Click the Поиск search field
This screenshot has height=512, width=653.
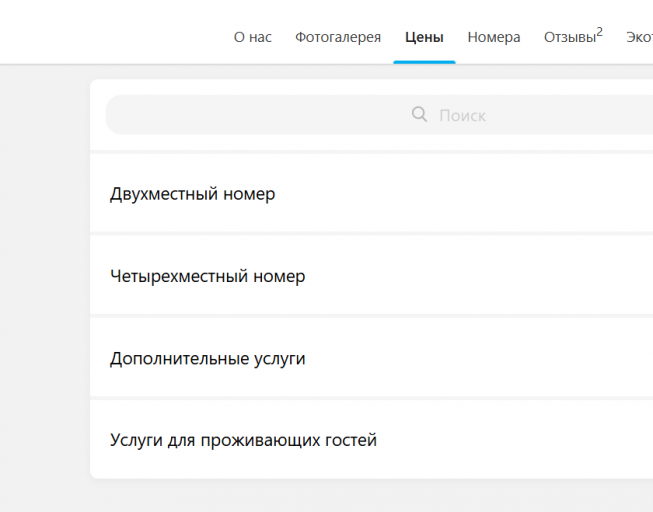pos(379,115)
